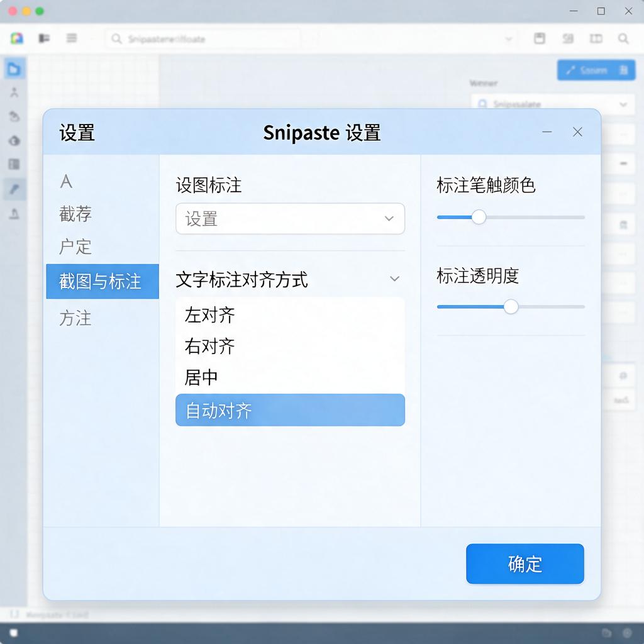Close the Snipaste 设置 dialog
The width and height of the screenshot is (644, 644).
[x=577, y=132]
